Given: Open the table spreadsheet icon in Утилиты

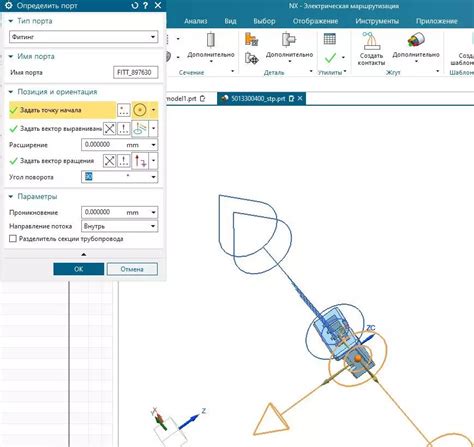Looking at the screenshot, I should pyautogui.click(x=330, y=39).
